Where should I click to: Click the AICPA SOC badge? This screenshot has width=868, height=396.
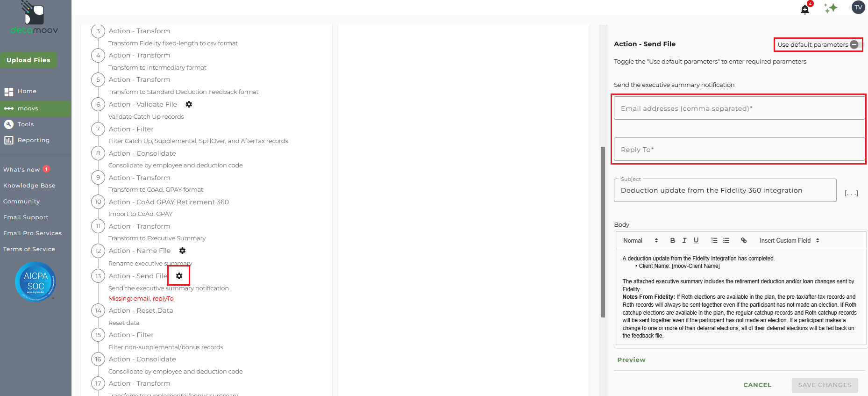pyautogui.click(x=36, y=281)
